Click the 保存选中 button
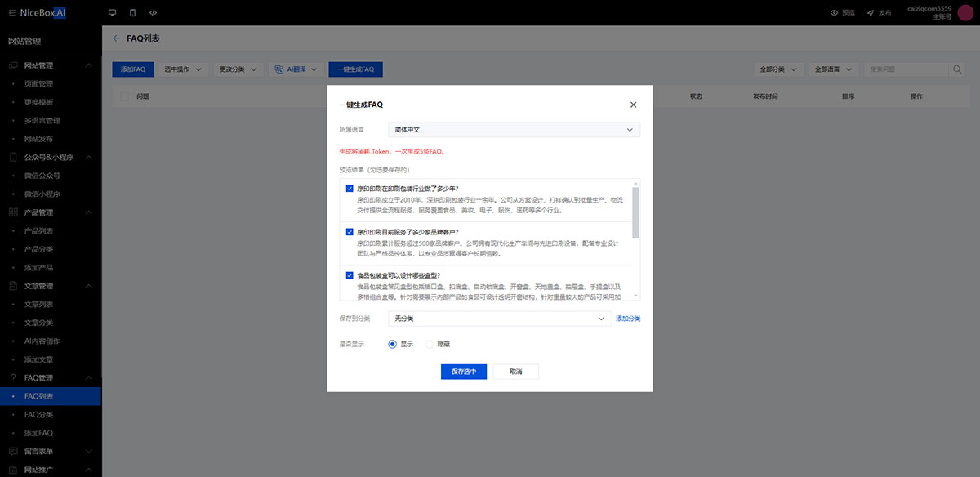980x477 pixels. (x=464, y=372)
